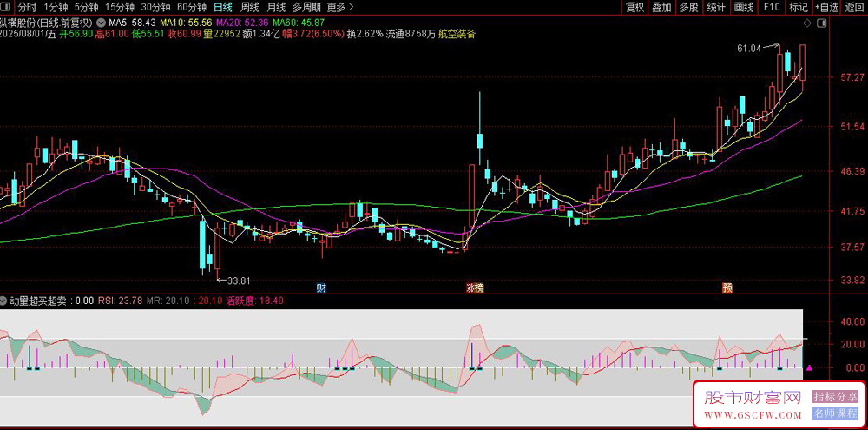Switch to 日线 daily chart
The height and width of the screenshot is (430, 868).
(x=223, y=7)
